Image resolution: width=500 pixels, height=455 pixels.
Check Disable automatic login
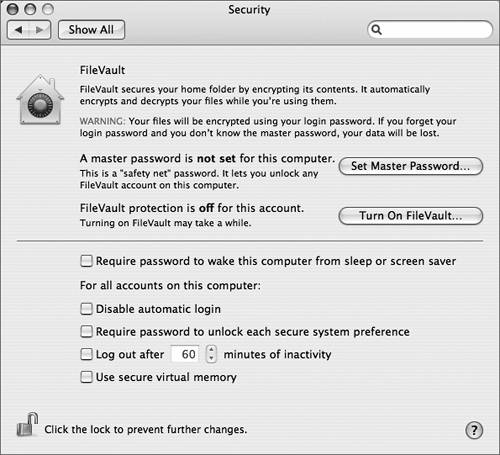86,309
